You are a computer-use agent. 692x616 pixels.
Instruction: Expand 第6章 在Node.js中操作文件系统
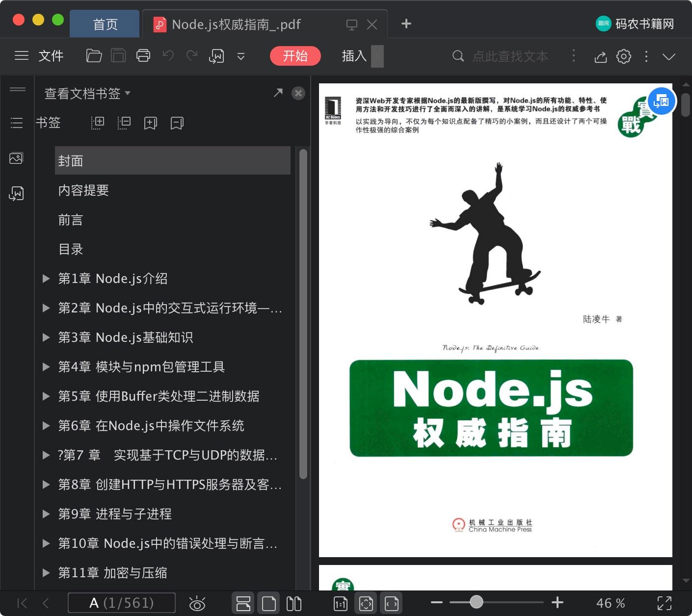[46, 426]
